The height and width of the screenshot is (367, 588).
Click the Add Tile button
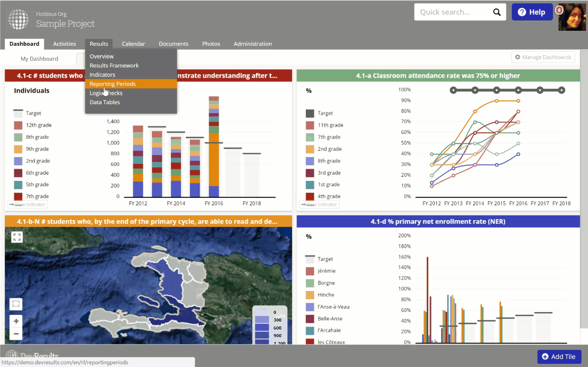[x=559, y=356]
